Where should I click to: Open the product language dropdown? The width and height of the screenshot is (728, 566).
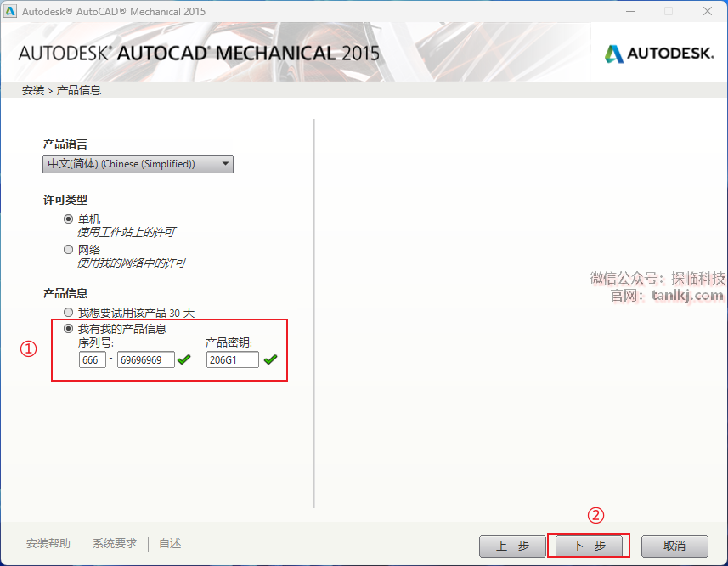pyautogui.click(x=138, y=164)
